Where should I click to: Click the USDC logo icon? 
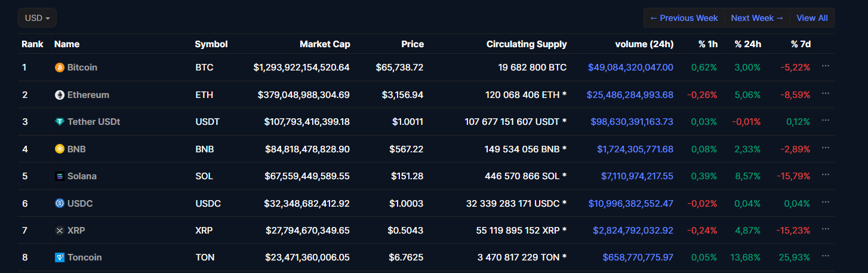[60, 203]
